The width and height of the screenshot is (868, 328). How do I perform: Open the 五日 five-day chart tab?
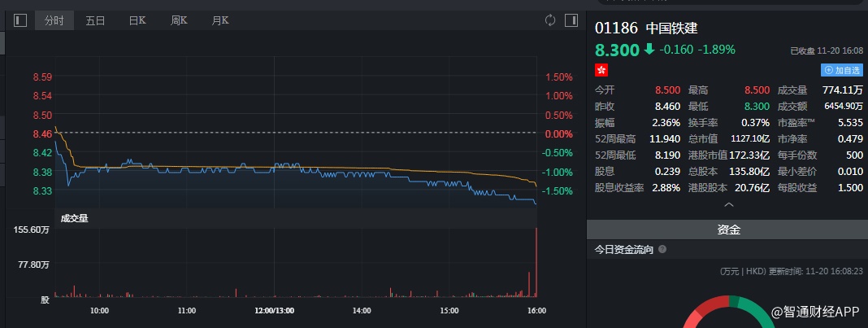[x=95, y=20]
